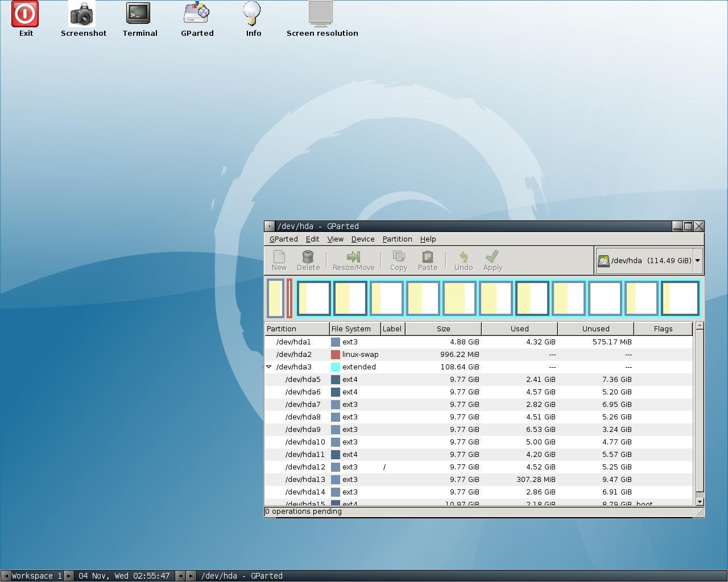This screenshot has width=728, height=582.
Task: Click the Copy toolbar icon
Action: tap(399, 261)
